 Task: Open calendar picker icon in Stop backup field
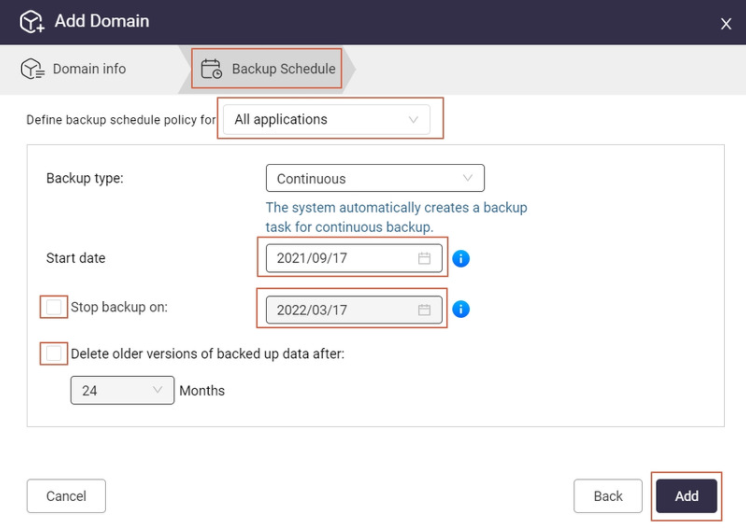coord(424,310)
